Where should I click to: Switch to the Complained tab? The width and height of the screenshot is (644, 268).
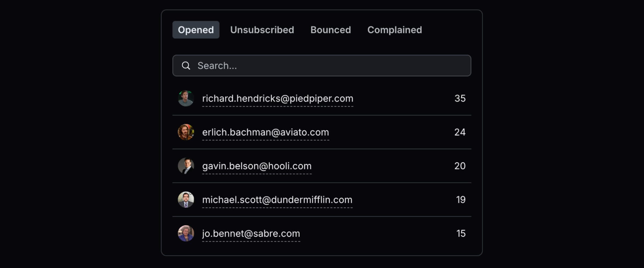pos(394,30)
